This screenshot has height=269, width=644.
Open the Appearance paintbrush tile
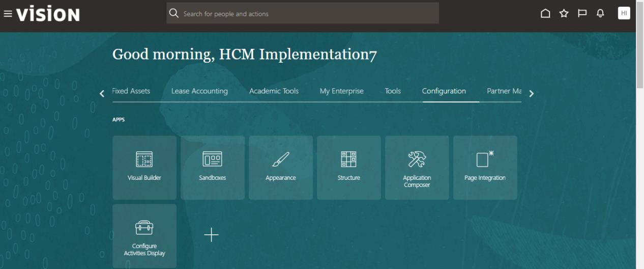tap(281, 167)
